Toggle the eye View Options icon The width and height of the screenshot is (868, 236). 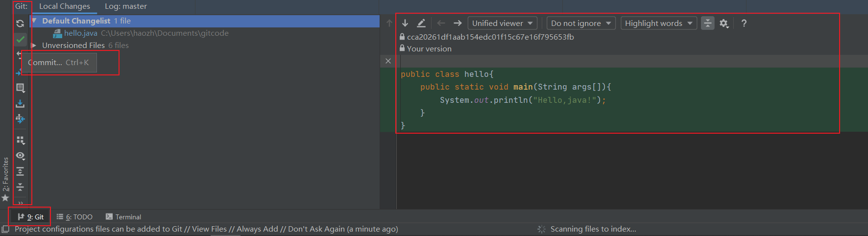coord(20,156)
